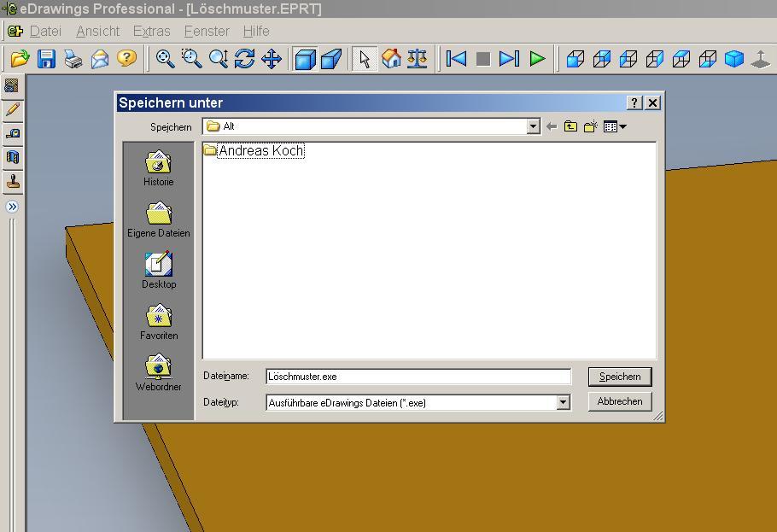Click the Speichern button

[x=620, y=377]
